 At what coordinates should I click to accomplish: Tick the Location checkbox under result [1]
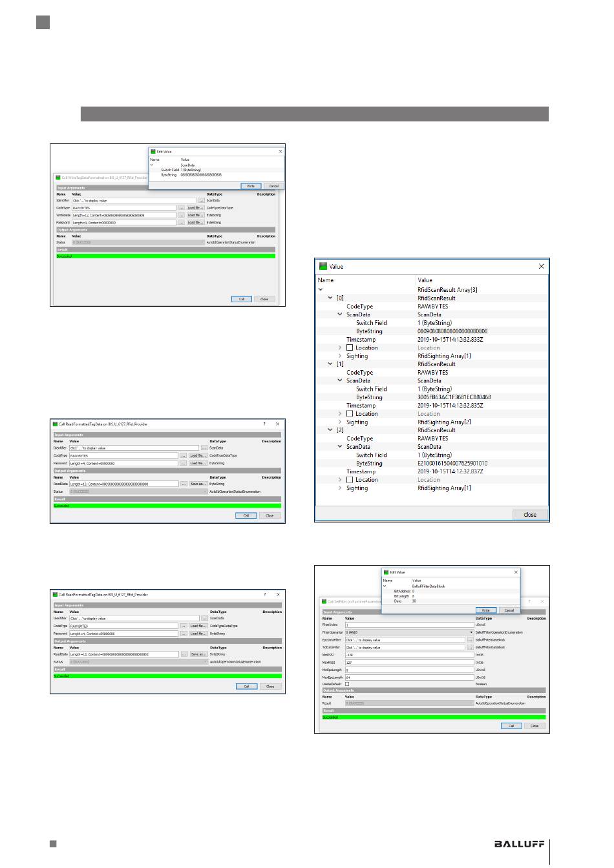coord(350,413)
